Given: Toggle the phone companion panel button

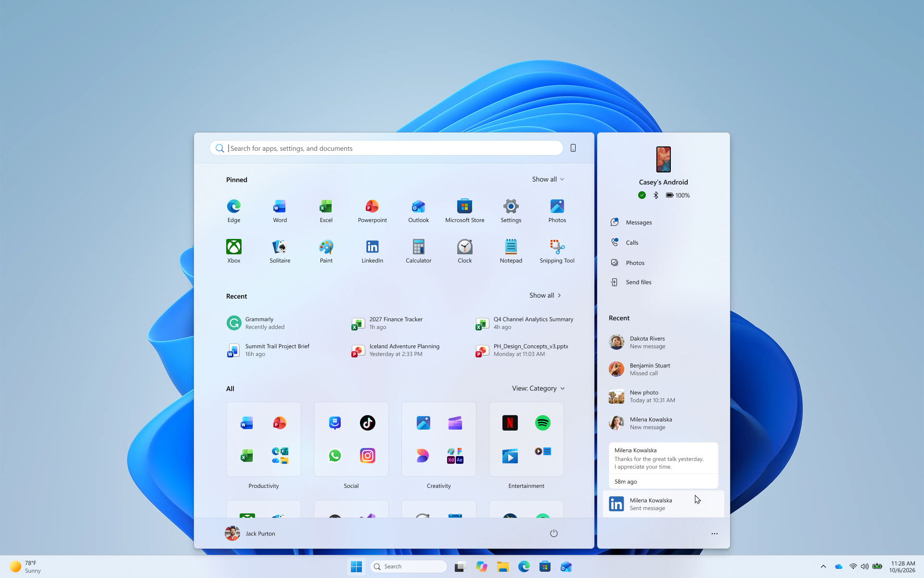Looking at the screenshot, I should [x=573, y=148].
